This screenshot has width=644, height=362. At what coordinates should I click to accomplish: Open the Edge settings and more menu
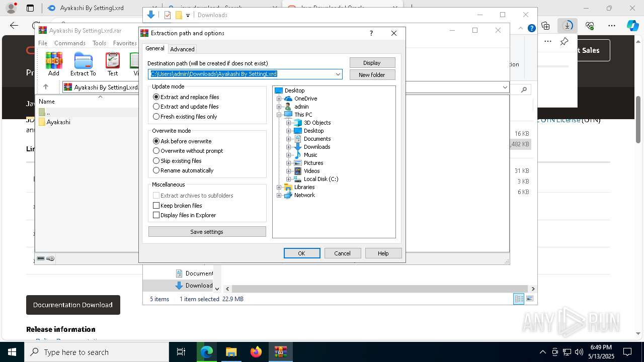(x=612, y=25)
